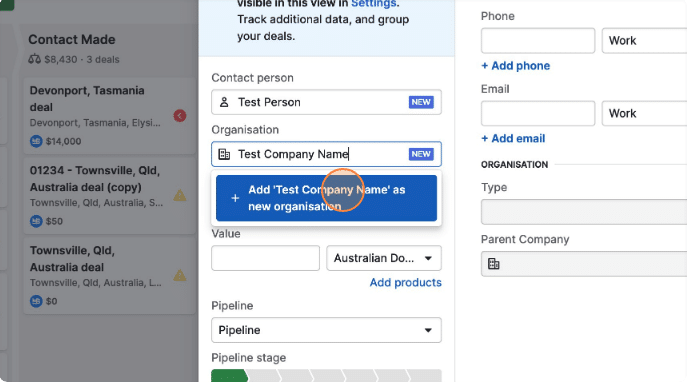Click the warning icon on Townsville, Qld, Australia deal
This screenshot has width=687, height=382.
pyautogui.click(x=180, y=276)
